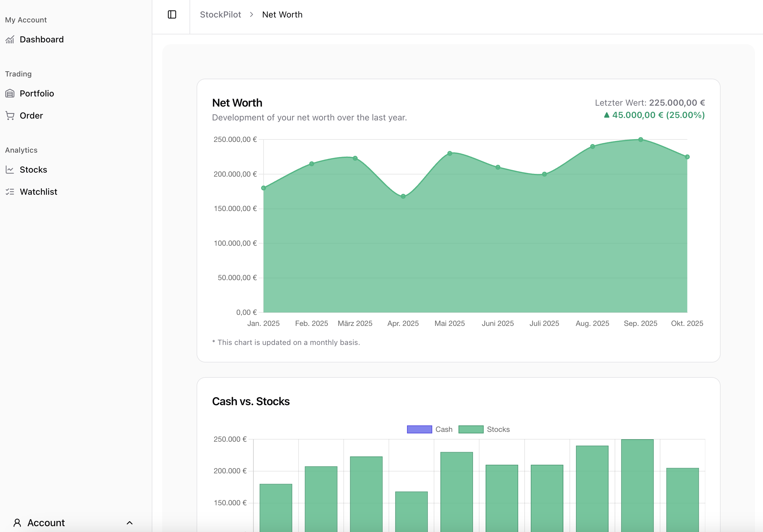This screenshot has width=763, height=532.
Task: Toggle the sidebar panel icon
Action: point(172,15)
